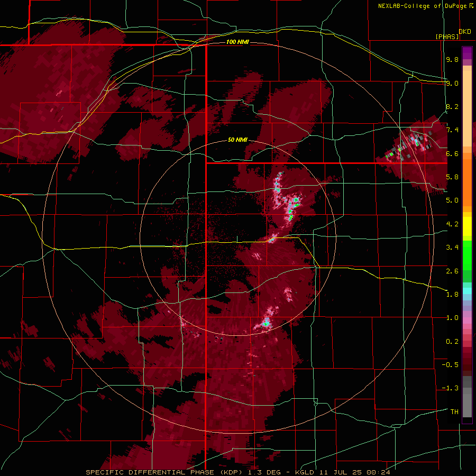
Task: Click the 4.2 scale value
Action: pyautogui.click(x=452, y=224)
